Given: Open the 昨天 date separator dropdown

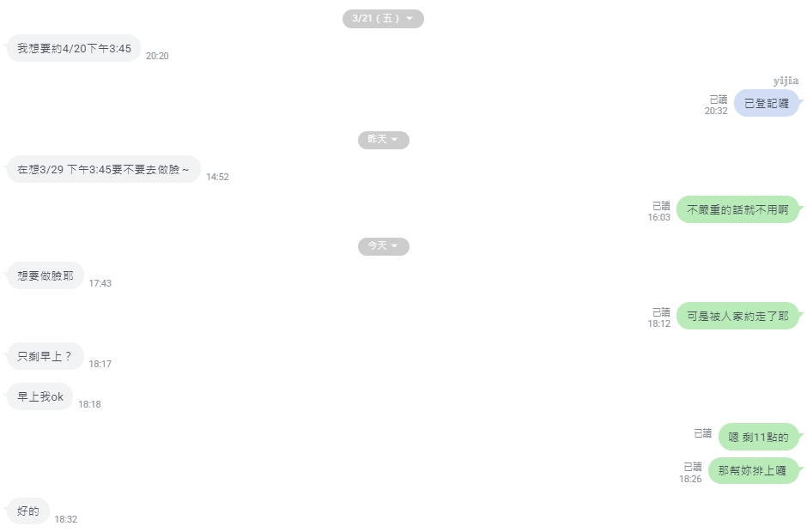Looking at the screenshot, I should pos(384,140).
